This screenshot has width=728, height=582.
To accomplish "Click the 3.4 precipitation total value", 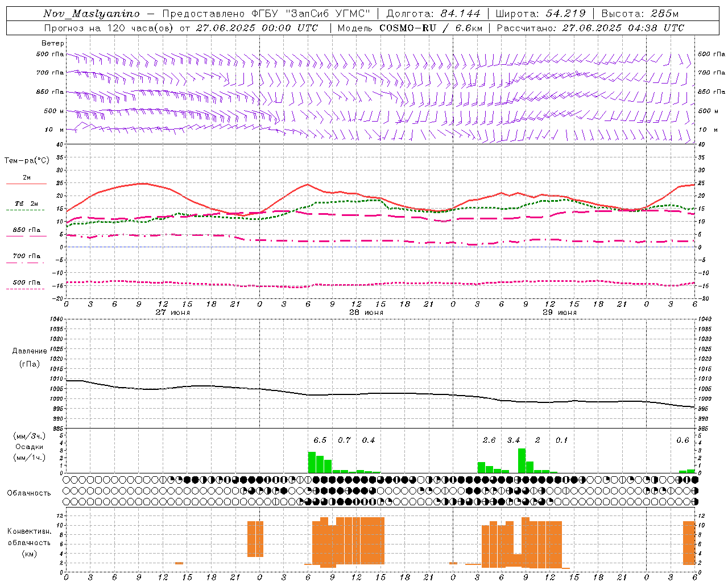I will point(514,440).
